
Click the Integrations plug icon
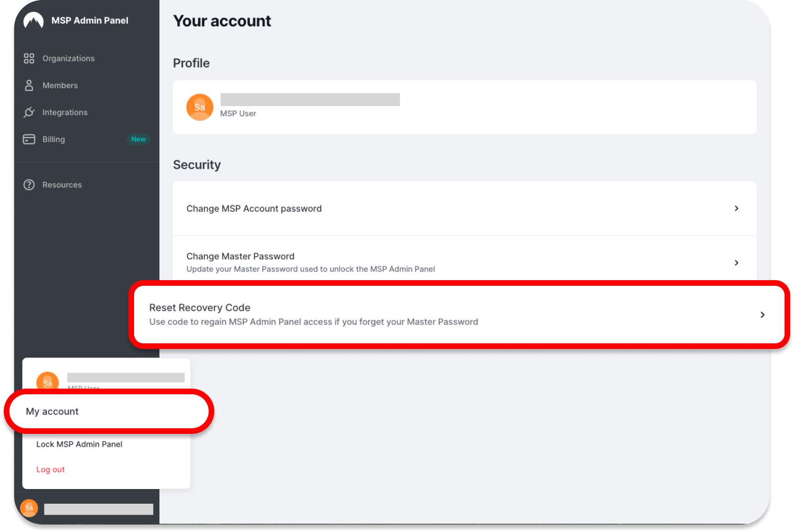coord(29,112)
